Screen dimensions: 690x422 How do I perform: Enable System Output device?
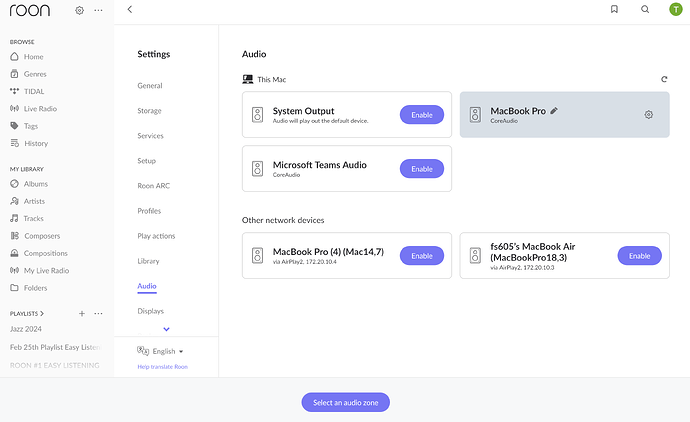pyautogui.click(x=422, y=115)
